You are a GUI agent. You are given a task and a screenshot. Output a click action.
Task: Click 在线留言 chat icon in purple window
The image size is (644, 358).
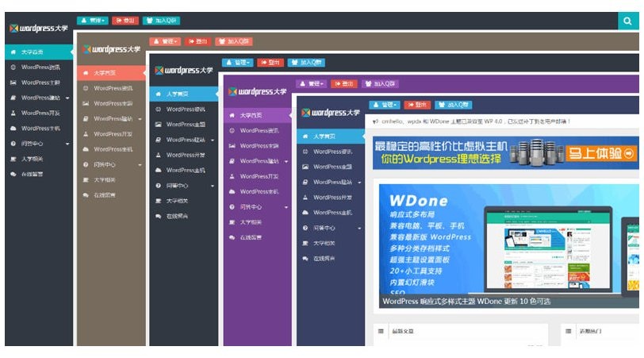(232, 237)
